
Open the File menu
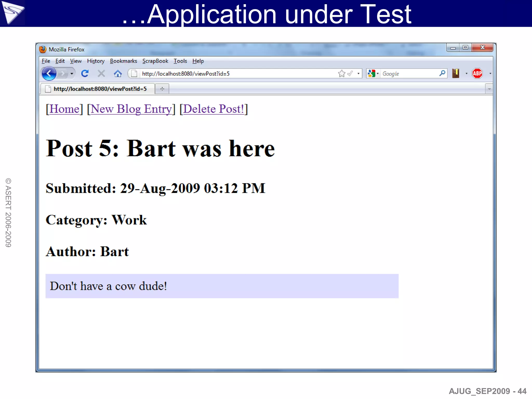tap(46, 61)
